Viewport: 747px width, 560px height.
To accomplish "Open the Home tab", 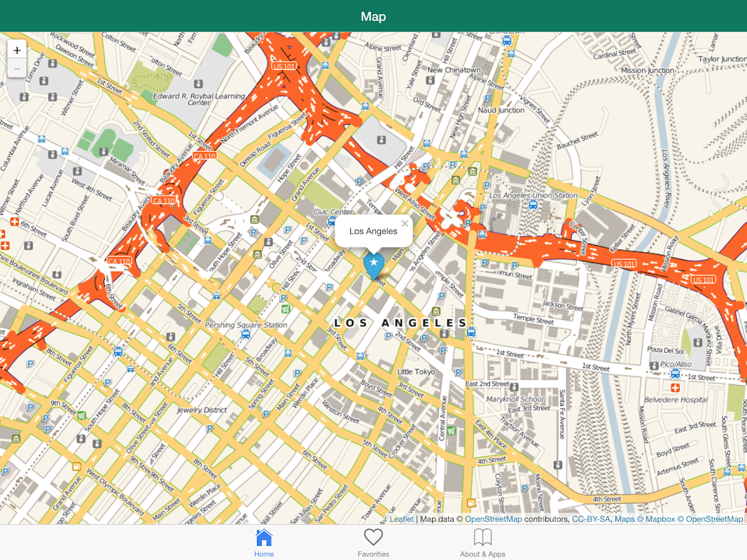I will pos(264,543).
